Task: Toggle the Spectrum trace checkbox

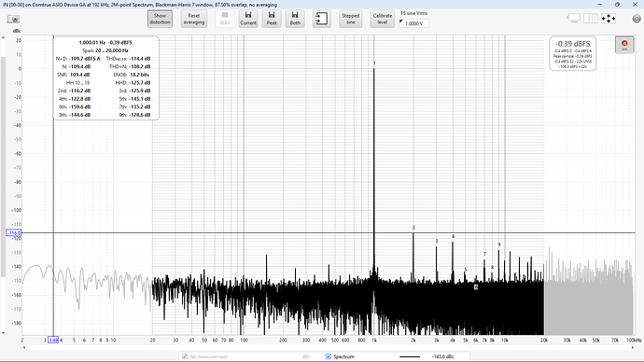Action: pos(329,356)
